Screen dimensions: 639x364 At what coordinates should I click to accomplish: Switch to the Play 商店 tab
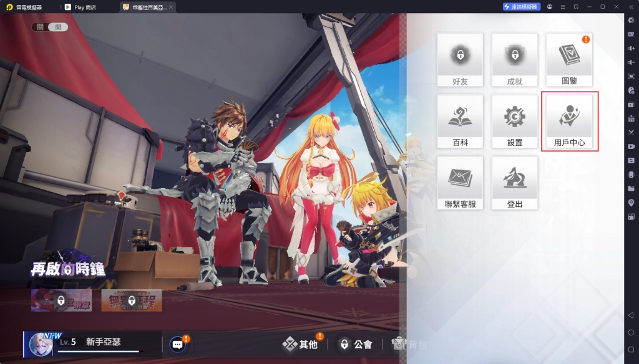pos(80,7)
